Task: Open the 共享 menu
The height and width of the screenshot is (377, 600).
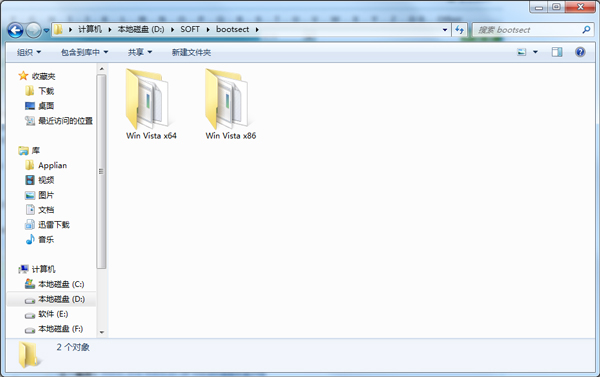Action: click(x=140, y=52)
